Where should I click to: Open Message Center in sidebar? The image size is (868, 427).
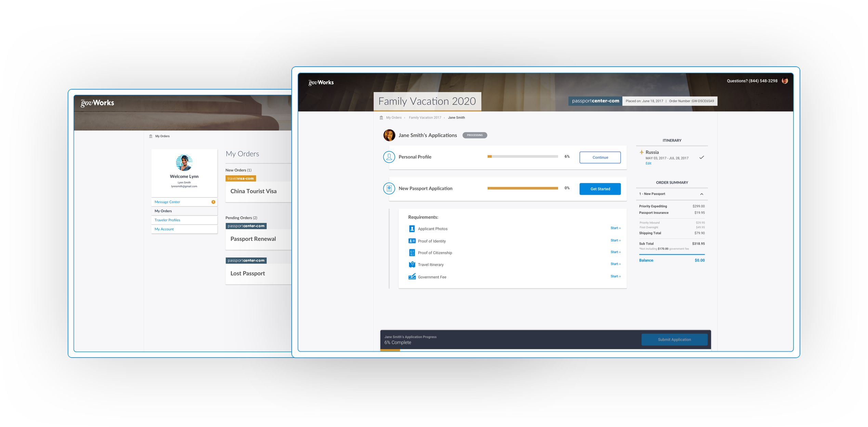point(167,202)
